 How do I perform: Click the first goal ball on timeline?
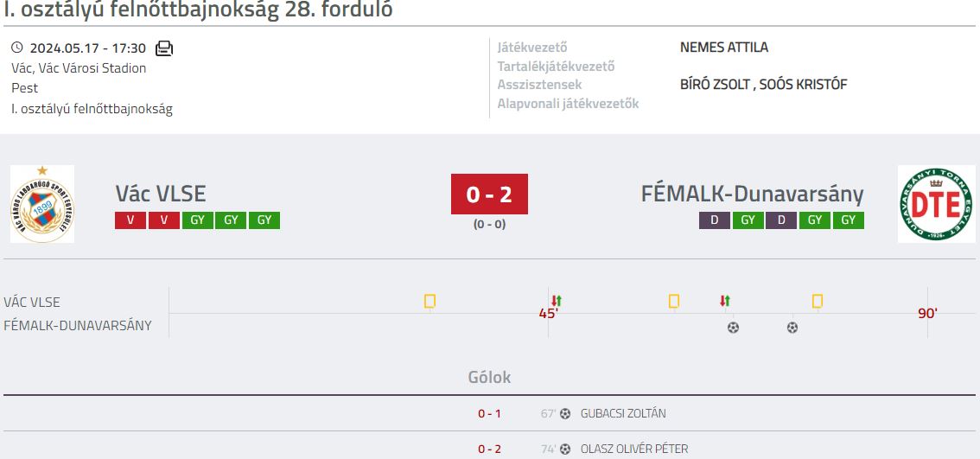[733, 327]
